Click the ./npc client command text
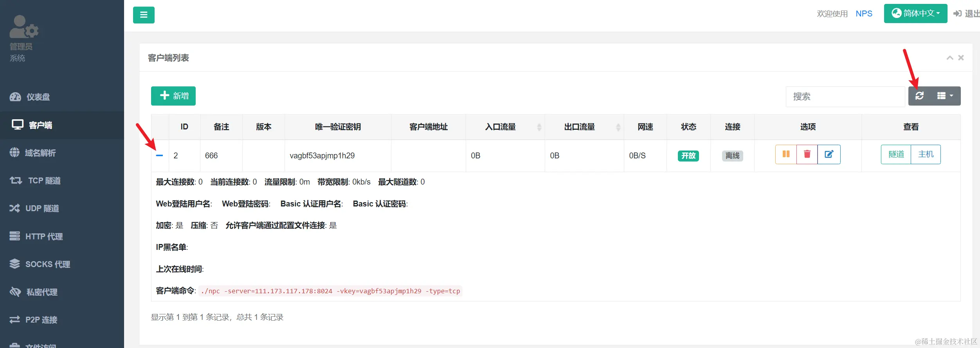The image size is (980, 348). point(330,291)
